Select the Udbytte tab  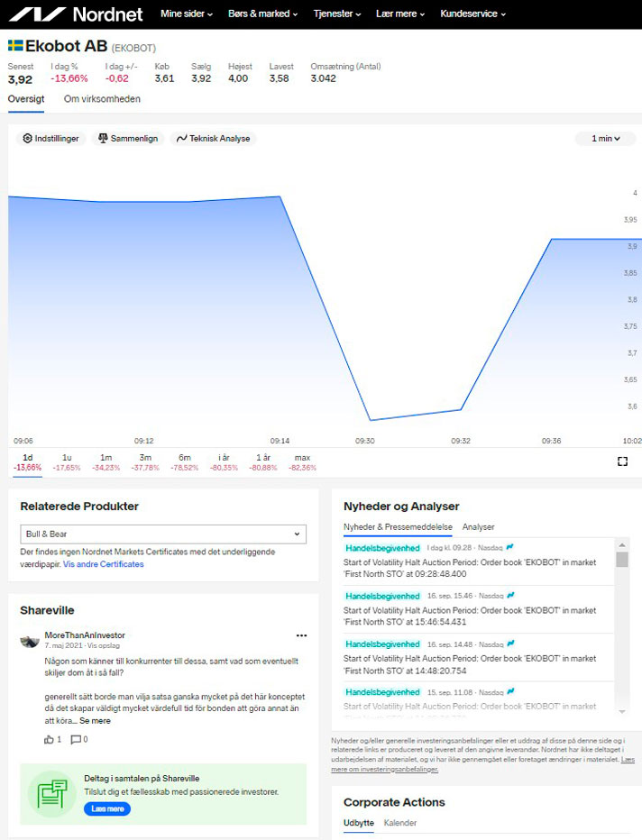pyautogui.click(x=359, y=823)
